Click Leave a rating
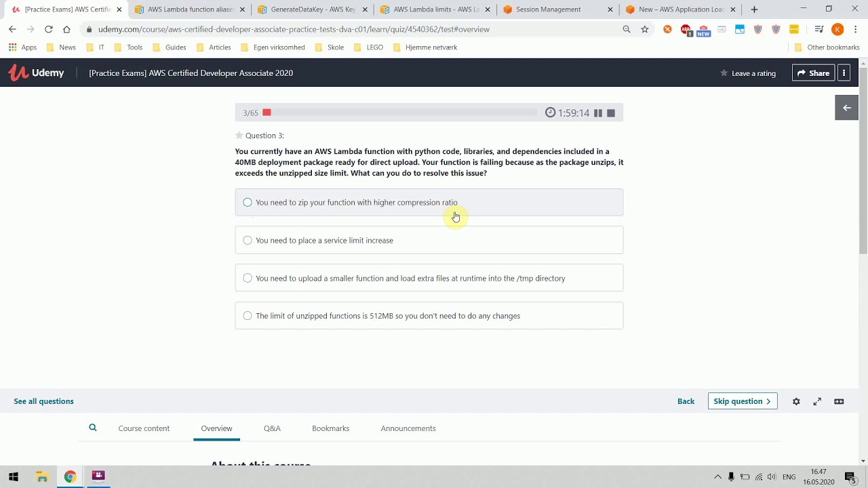Image resolution: width=868 pixels, height=488 pixels. point(748,73)
